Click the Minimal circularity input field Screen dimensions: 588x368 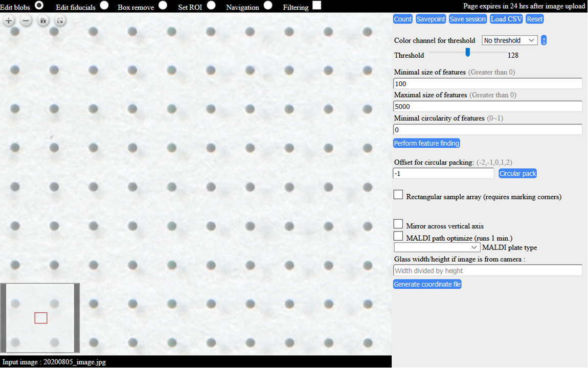(487, 130)
